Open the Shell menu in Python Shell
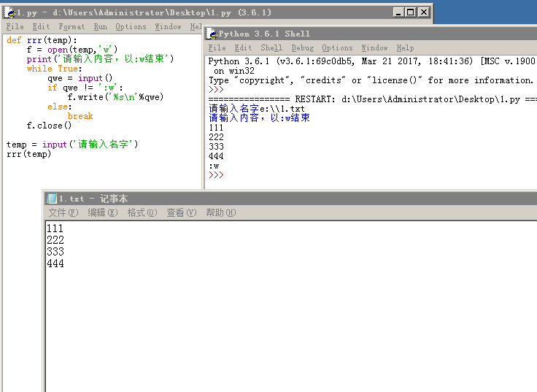 click(271, 48)
